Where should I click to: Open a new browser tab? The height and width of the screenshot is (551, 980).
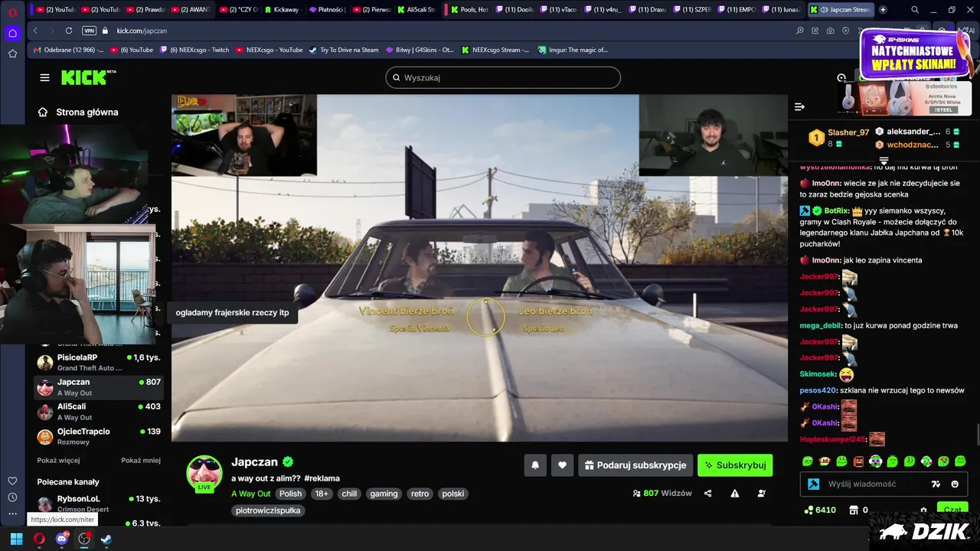(883, 9)
